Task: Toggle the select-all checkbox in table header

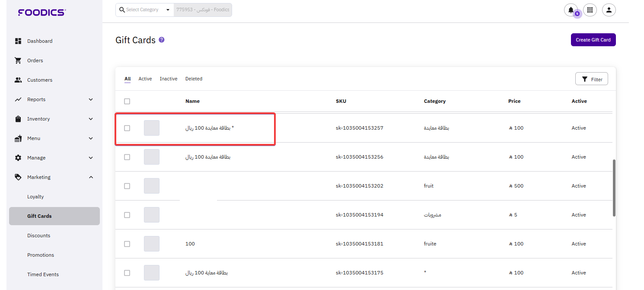Action: click(127, 101)
